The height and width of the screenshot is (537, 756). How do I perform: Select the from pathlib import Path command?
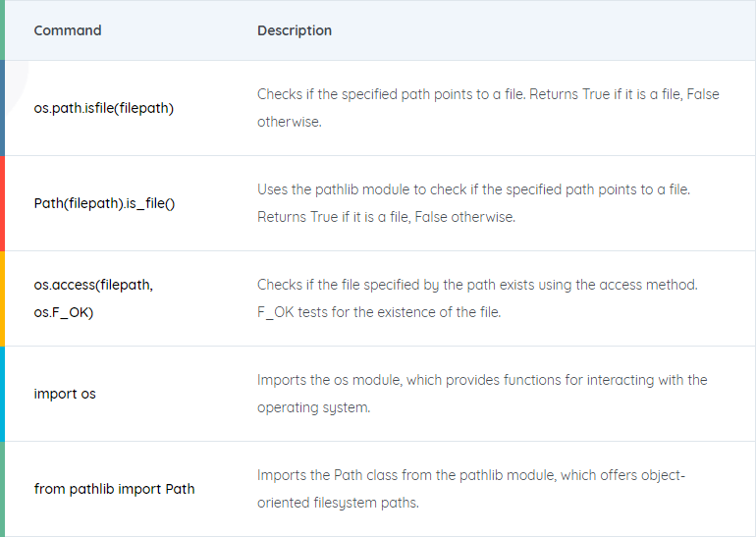114,489
